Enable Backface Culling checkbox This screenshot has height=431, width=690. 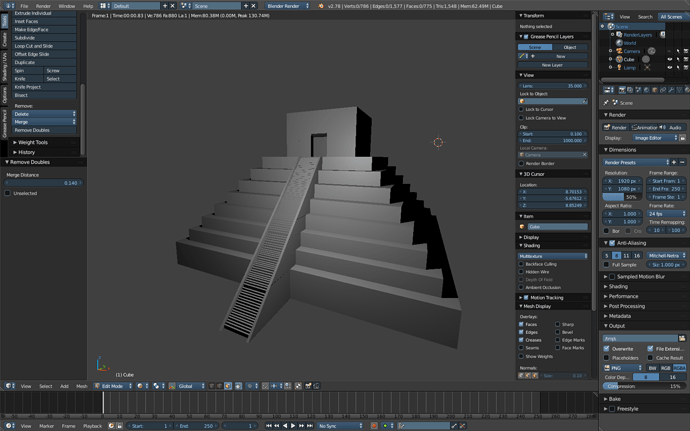point(521,264)
